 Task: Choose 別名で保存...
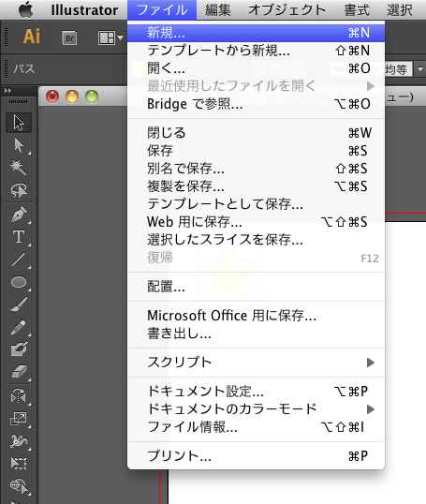click(257, 168)
